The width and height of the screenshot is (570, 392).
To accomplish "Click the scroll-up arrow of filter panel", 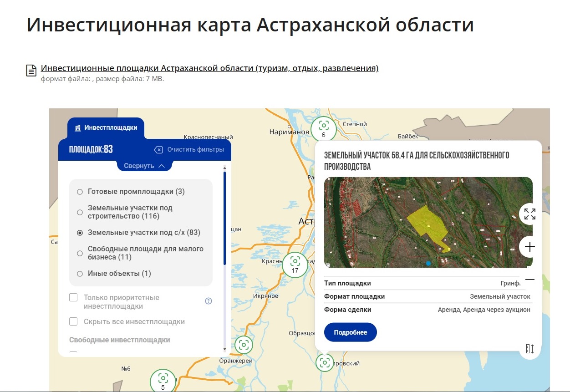I will click(x=224, y=169).
